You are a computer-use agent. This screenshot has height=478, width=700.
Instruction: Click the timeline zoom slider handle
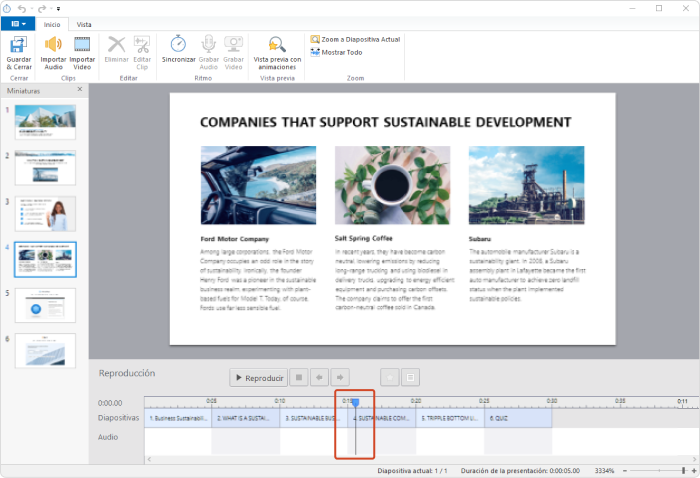[x=683, y=470]
